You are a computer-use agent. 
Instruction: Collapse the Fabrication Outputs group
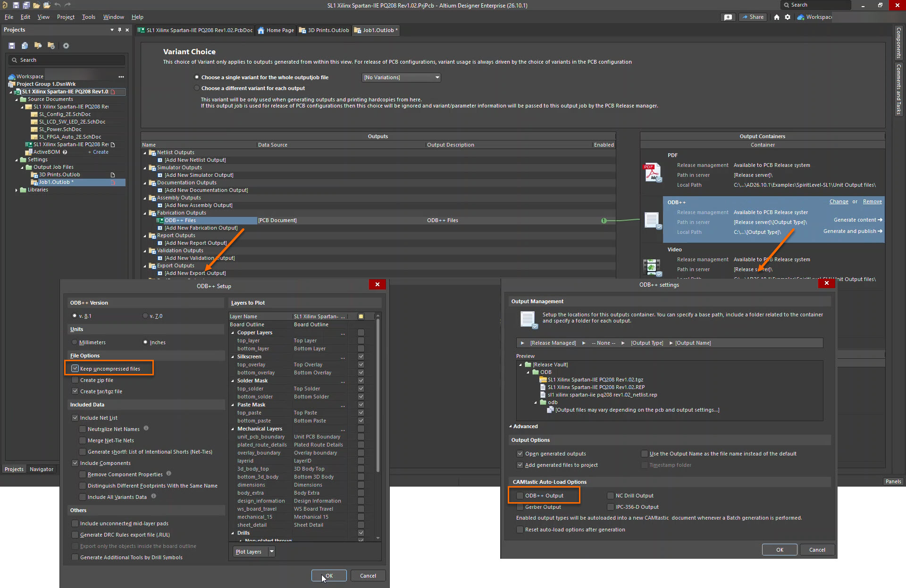[145, 213]
